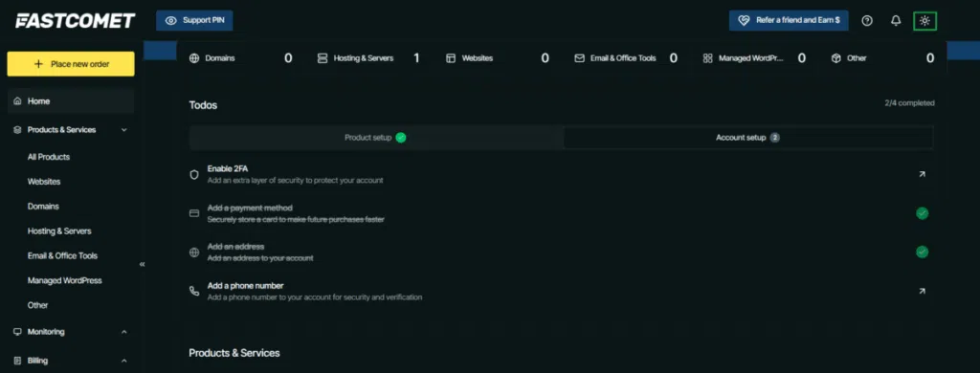Go to Home in the sidebar
980x373 pixels.
71,101
